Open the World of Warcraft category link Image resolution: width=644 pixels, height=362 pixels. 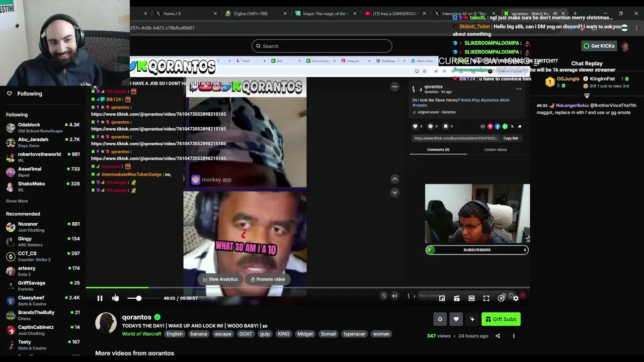point(141,334)
